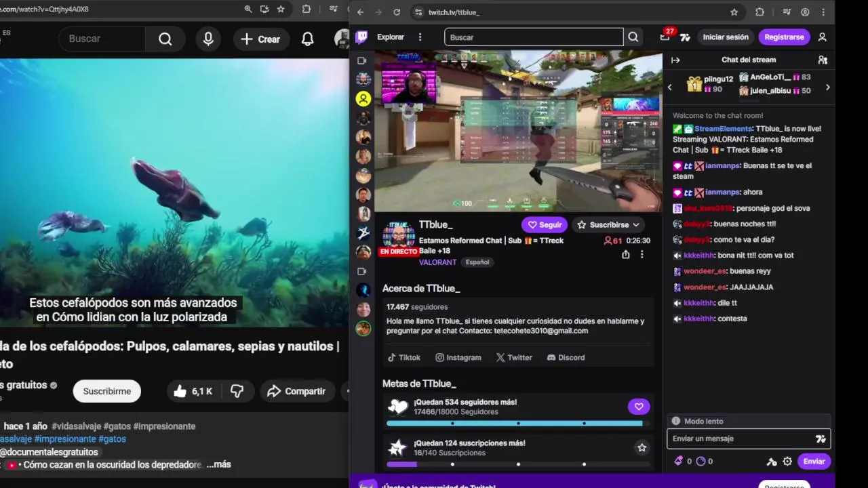Click the Twitch search magnifier button
This screenshot has width=868, height=488.
[x=633, y=37]
